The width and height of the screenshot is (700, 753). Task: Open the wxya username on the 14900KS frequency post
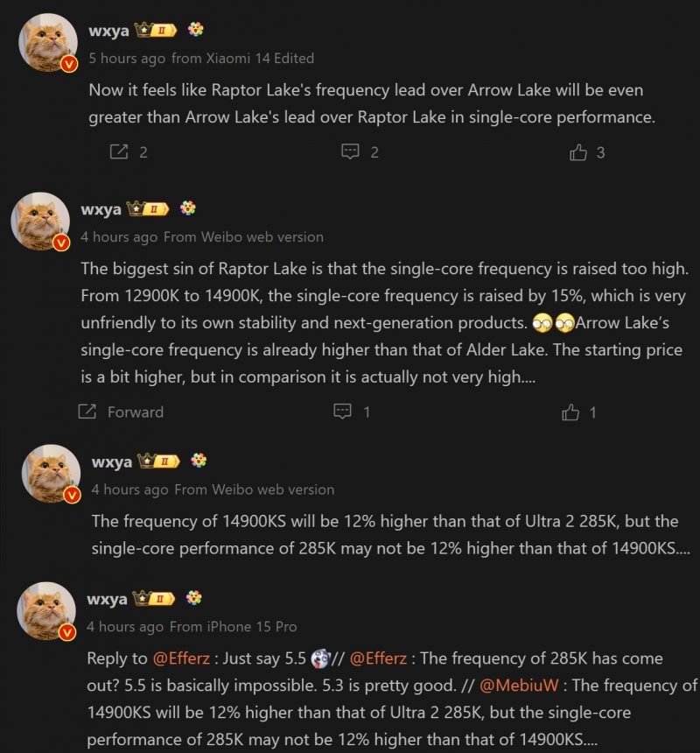coord(111,461)
